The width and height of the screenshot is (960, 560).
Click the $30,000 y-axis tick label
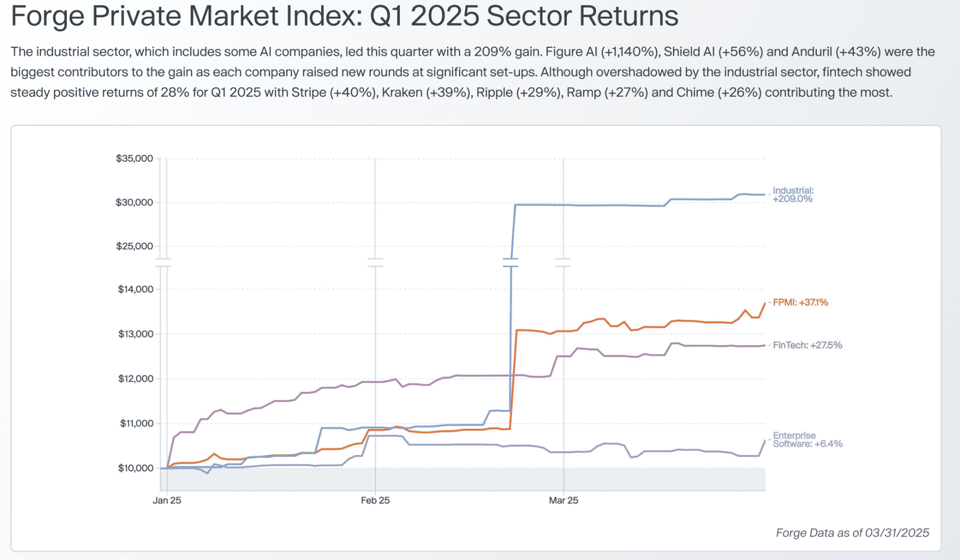134,202
